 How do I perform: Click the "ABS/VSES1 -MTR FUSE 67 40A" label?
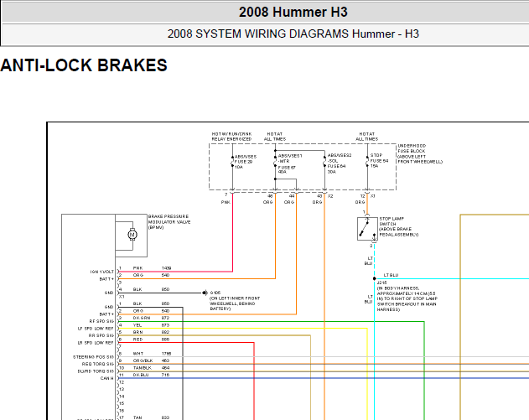(290, 164)
